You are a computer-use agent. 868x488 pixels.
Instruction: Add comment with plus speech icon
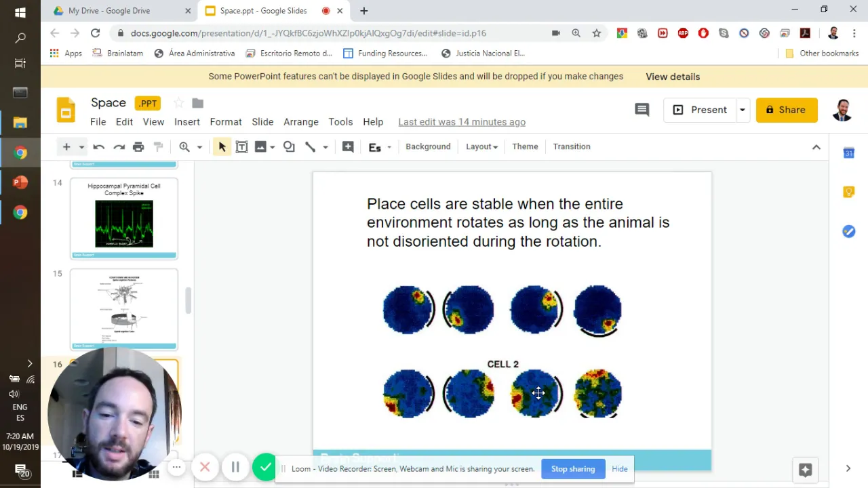tap(348, 147)
